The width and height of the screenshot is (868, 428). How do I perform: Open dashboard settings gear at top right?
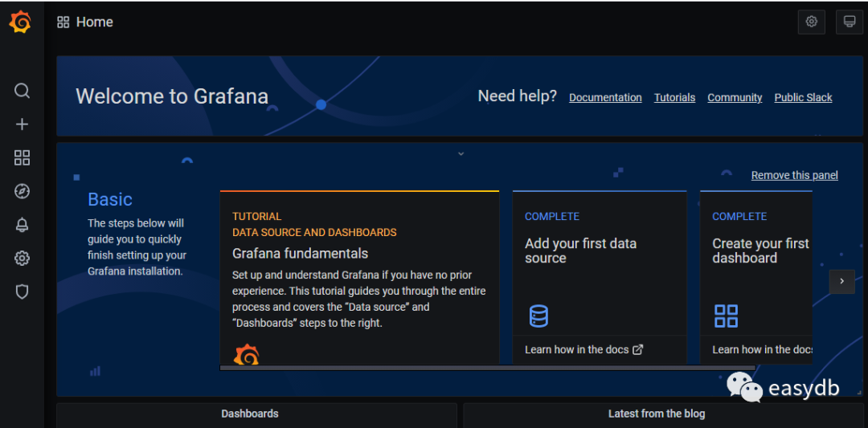[811, 22]
